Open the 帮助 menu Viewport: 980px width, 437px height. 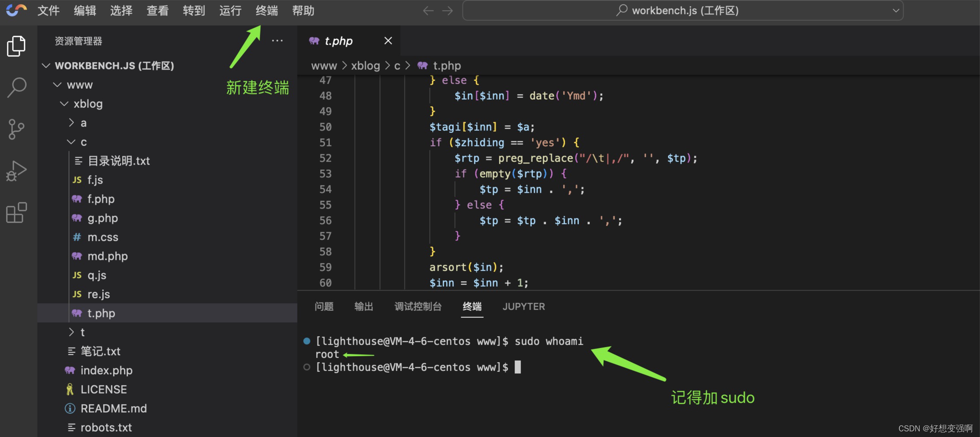[303, 10]
